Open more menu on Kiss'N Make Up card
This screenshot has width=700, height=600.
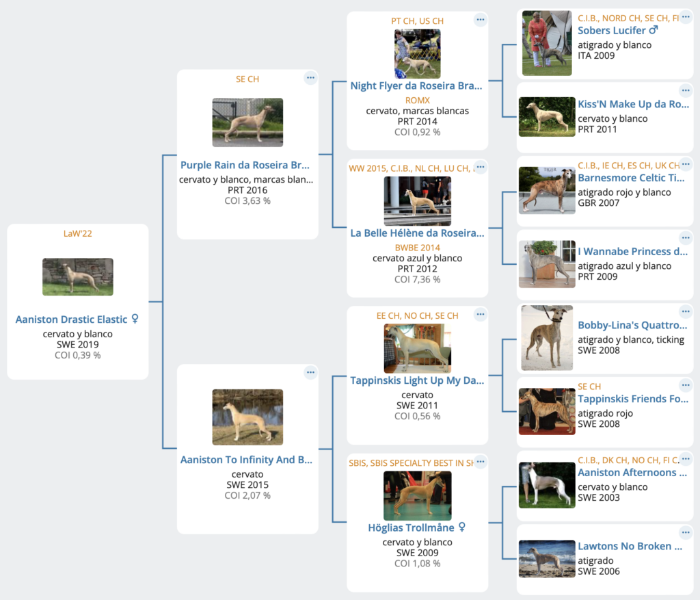[x=686, y=91]
